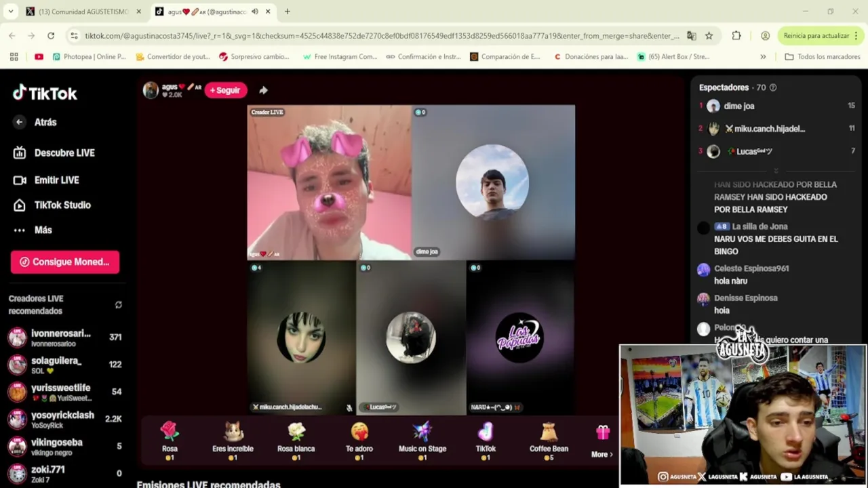Click the TikTok logo

pos(45,93)
